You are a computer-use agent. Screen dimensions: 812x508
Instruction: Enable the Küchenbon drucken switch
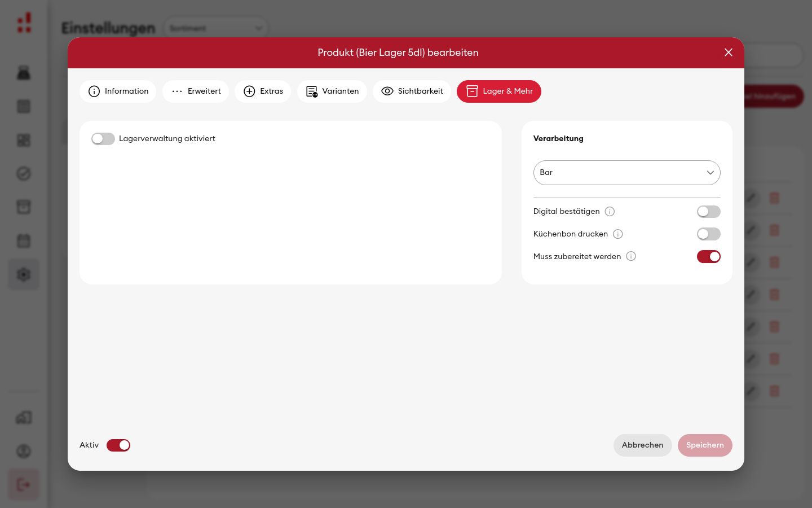click(709, 234)
